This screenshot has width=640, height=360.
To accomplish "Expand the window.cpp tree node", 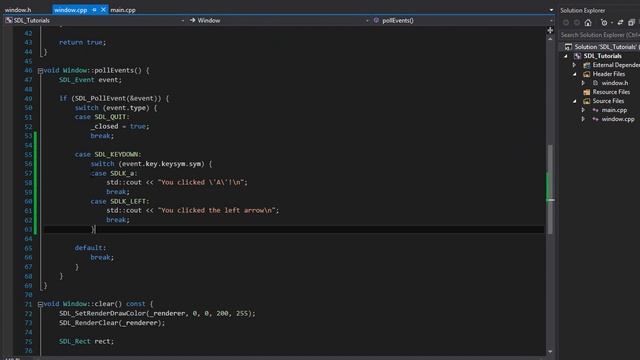I will click(583, 119).
